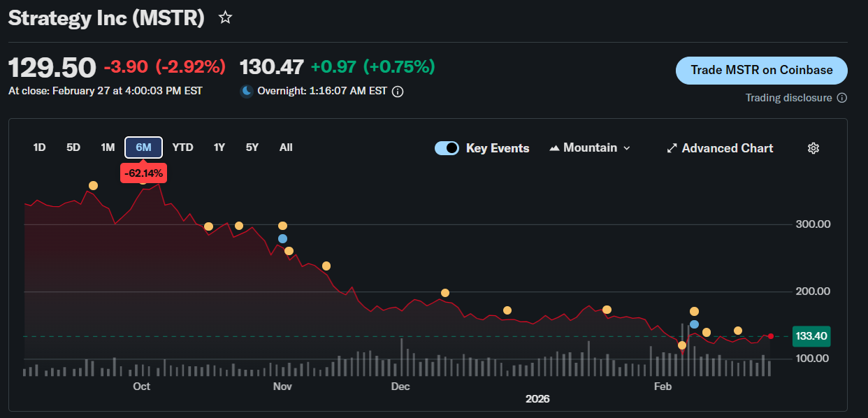Click the blue event dot above Nov
868x418 pixels.
click(282, 238)
